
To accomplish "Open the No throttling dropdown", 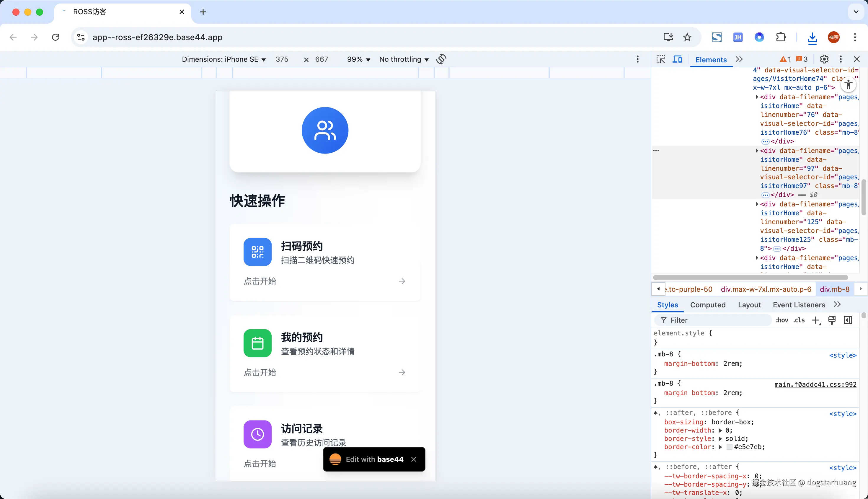I will click(404, 59).
